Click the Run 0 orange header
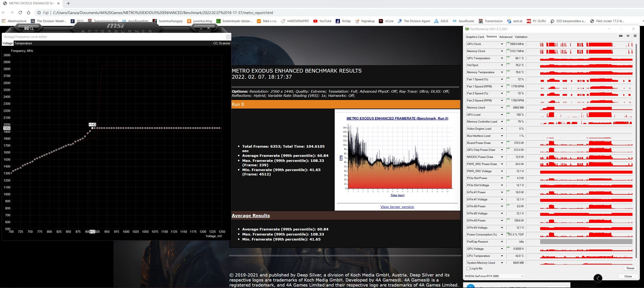Image resolution: width=644 pixels, height=288 pixels. [345, 104]
